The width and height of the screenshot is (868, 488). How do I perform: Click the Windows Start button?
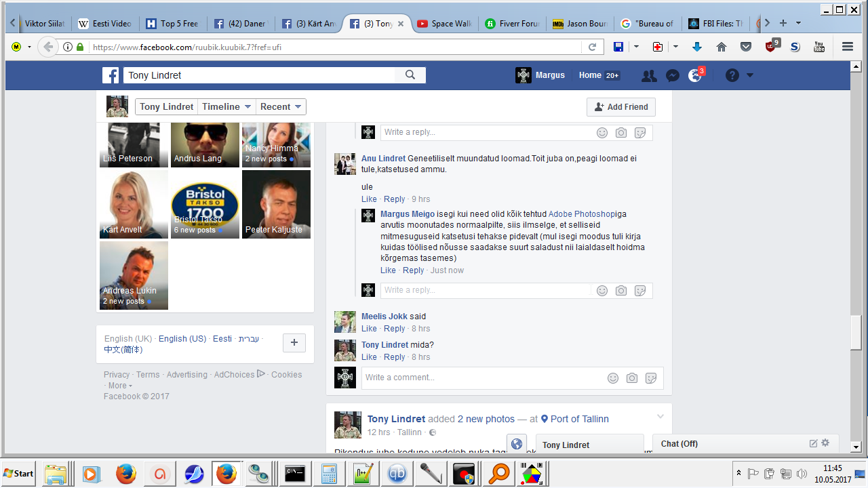[x=19, y=474]
